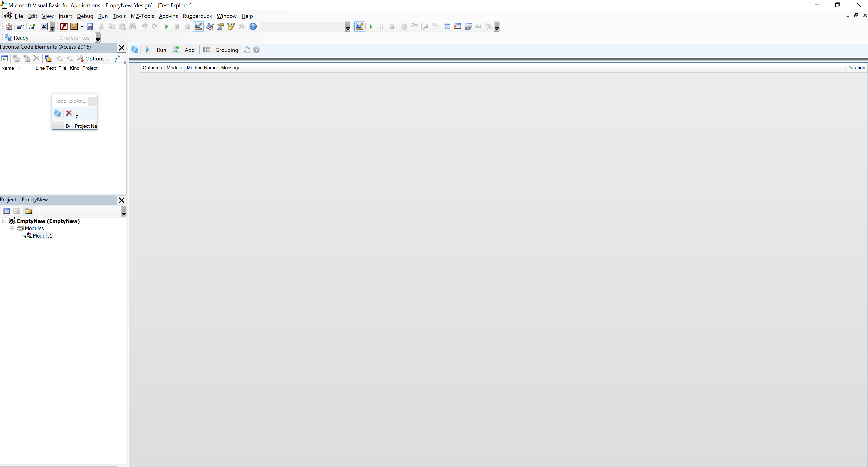
Task: Click the blue Help question-mark icon
Action: pyautogui.click(x=253, y=26)
